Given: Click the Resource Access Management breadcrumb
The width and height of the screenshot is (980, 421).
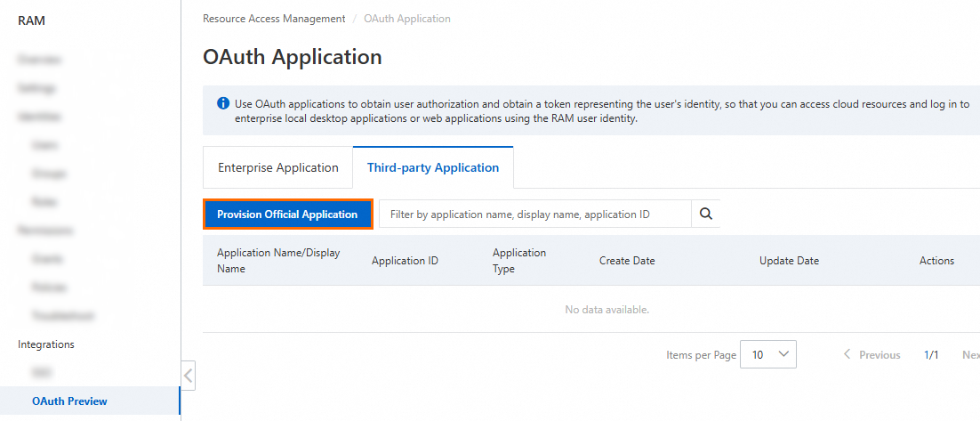Looking at the screenshot, I should [274, 19].
